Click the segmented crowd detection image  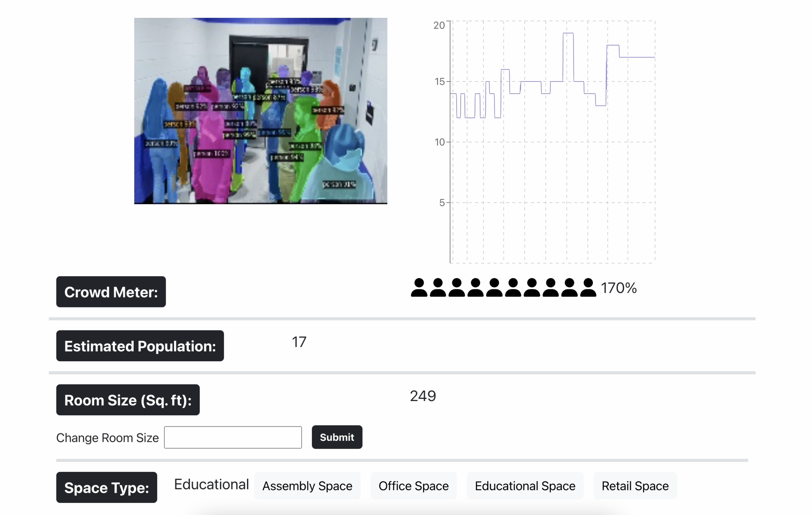click(260, 111)
